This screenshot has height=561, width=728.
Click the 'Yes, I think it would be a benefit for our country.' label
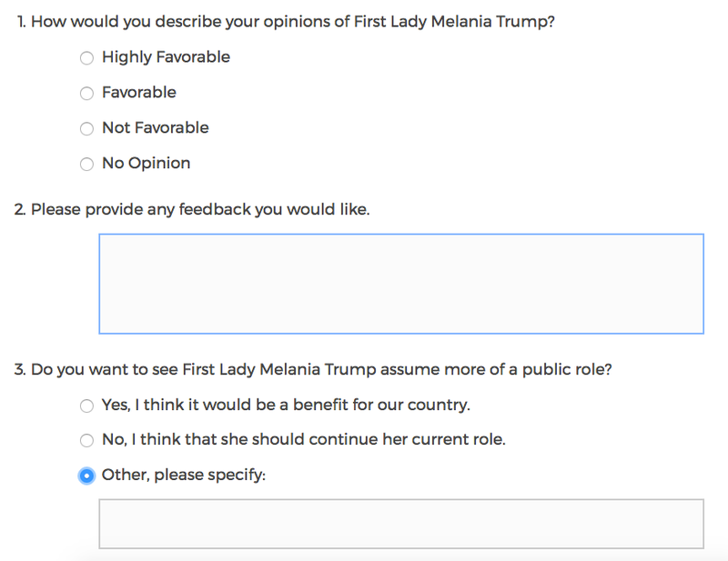pyautogui.click(x=286, y=405)
